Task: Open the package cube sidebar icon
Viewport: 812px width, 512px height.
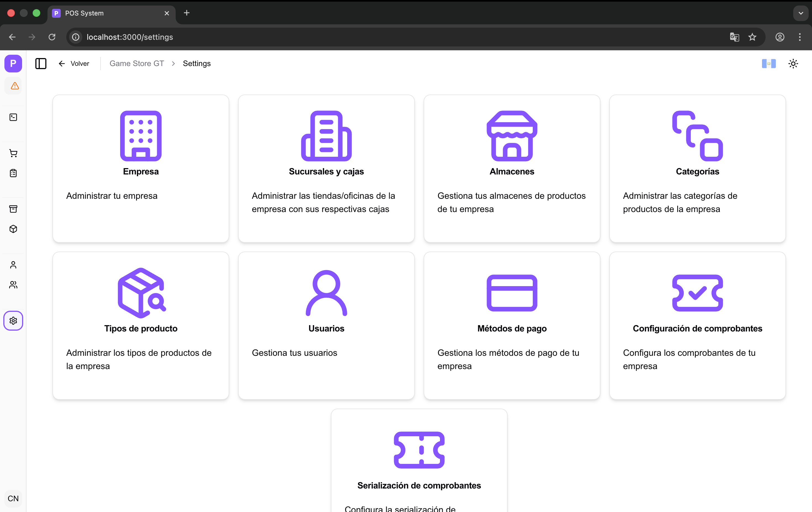Action: pos(13,229)
